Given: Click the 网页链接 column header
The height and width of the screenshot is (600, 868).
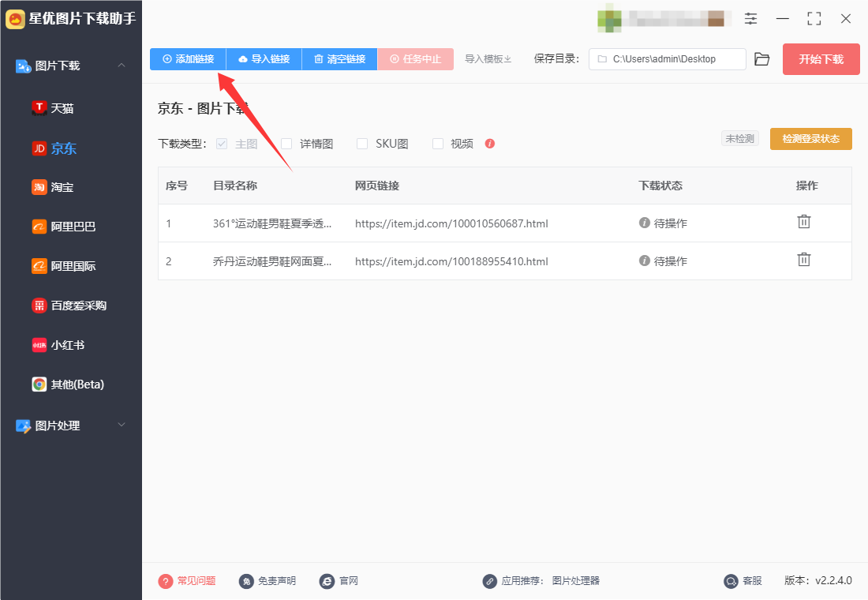Looking at the screenshot, I should click(x=377, y=186).
